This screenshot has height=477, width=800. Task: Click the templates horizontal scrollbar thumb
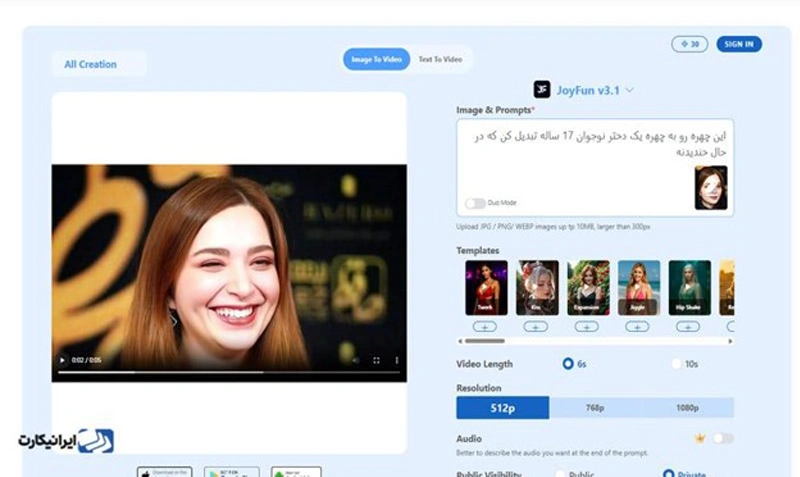(485, 341)
